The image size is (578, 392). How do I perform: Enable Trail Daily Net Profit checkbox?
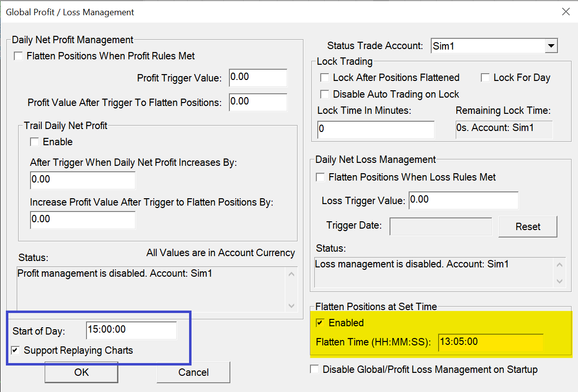[35, 142]
